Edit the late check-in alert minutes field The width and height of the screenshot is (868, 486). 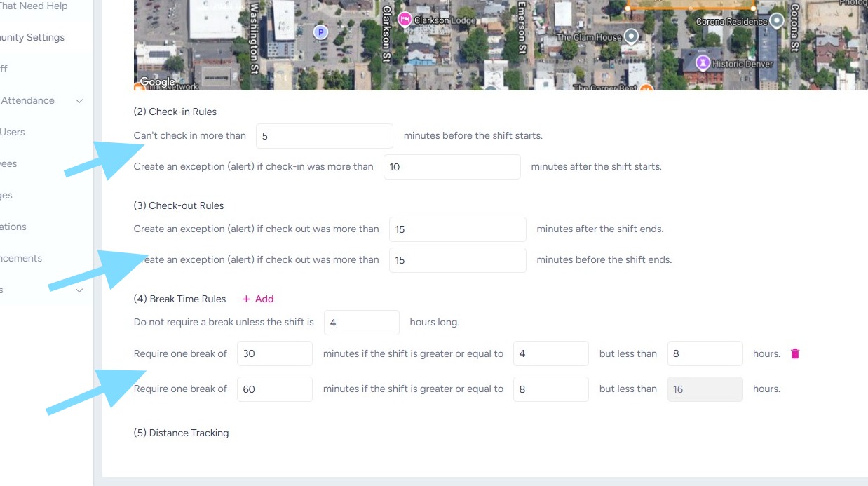pyautogui.click(x=452, y=167)
